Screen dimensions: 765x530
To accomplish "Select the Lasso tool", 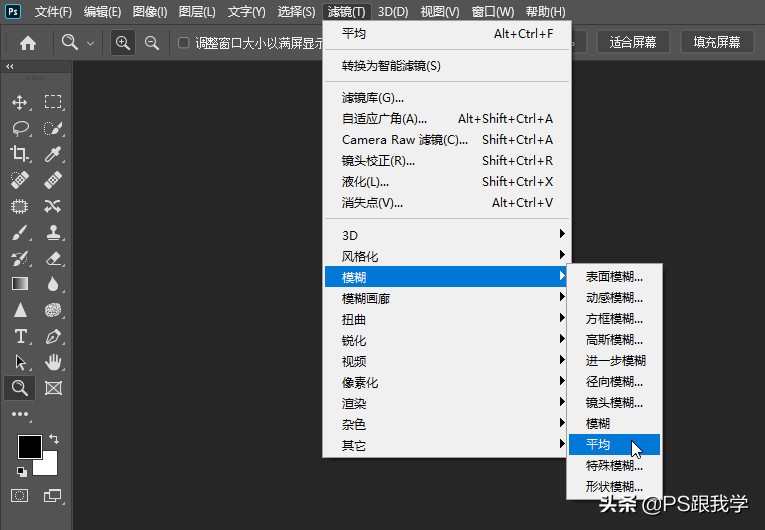I will pos(20,128).
